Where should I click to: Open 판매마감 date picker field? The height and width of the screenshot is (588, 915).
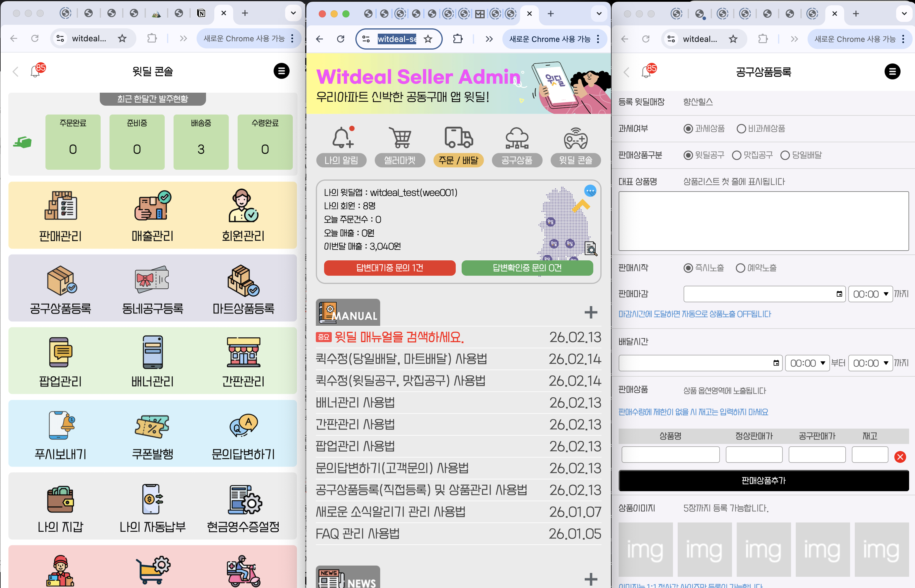764,294
